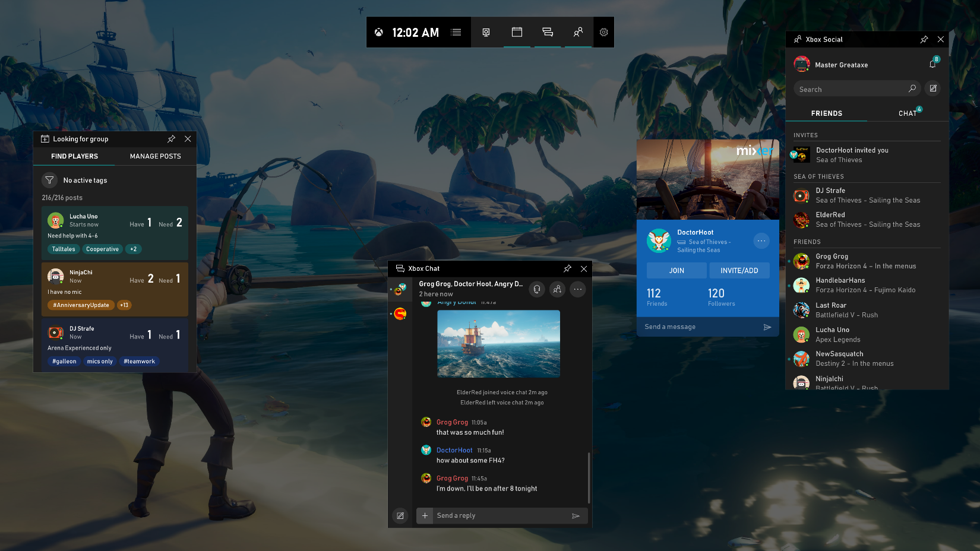The image size is (980, 551).
Task: Pin the Xbox Social panel
Action: (x=924, y=39)
